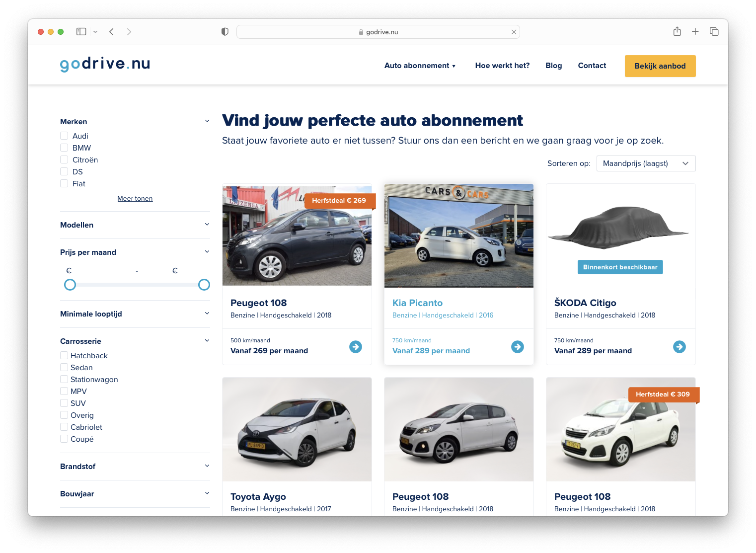Check the MPV checkbox
The image size is (756, 553).
tap(64, 391)
